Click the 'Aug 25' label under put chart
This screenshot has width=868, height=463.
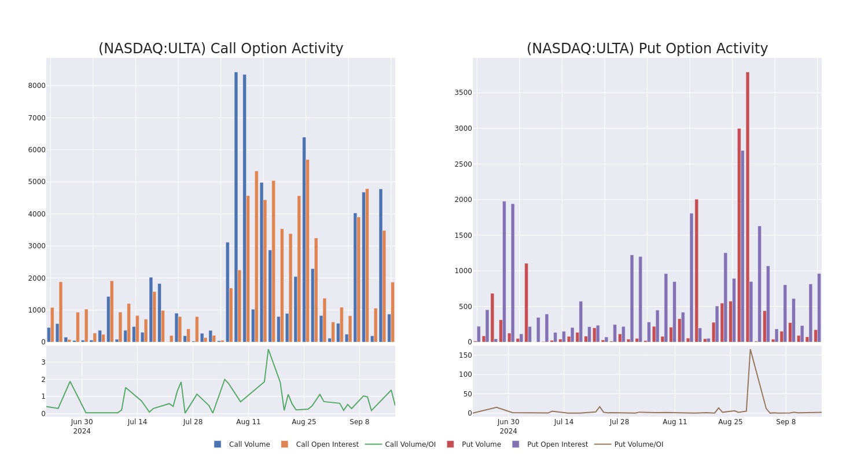(730, 422)
